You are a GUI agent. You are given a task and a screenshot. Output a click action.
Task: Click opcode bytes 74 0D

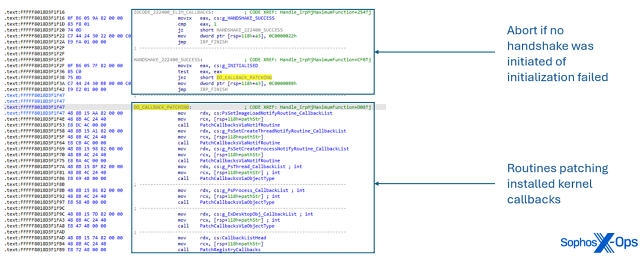(74, 30)
